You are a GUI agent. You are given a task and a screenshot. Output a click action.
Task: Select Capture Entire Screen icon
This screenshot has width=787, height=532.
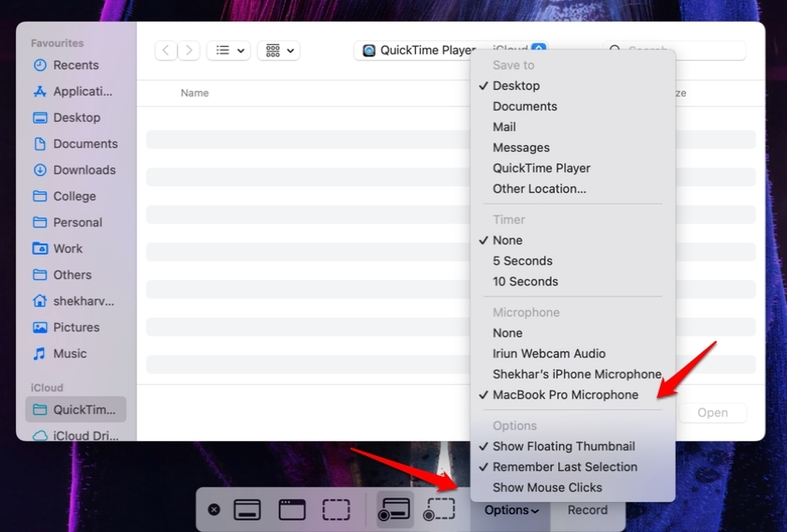[x=247, y=510]
